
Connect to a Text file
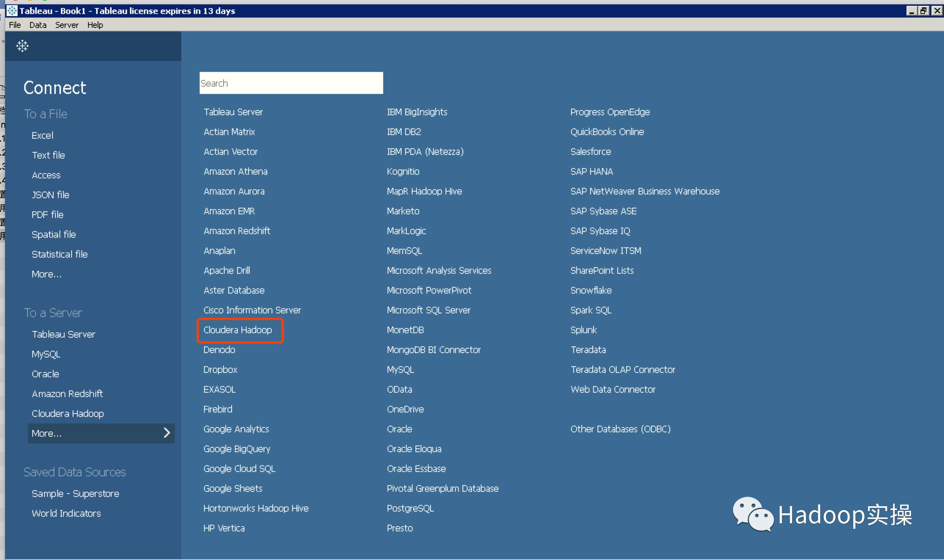tap(48, 155)
